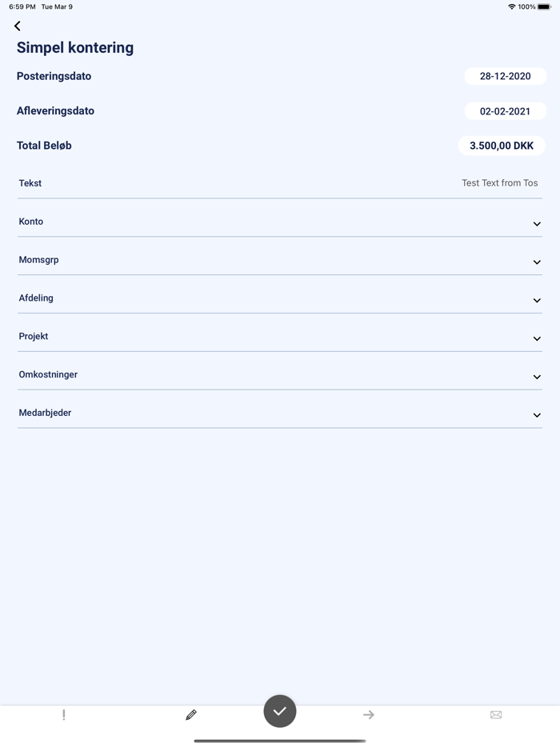Tap the Total Beløb amount 3.500,00 DKK
The height and width of the screenshot is (747, 560).
click(x=501, y=146)
